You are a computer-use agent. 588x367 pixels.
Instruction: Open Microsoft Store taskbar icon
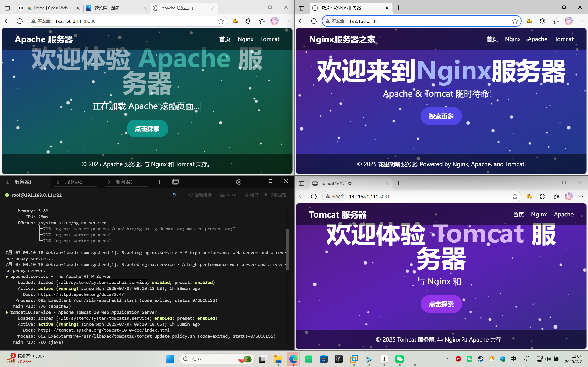click(324, 359)
